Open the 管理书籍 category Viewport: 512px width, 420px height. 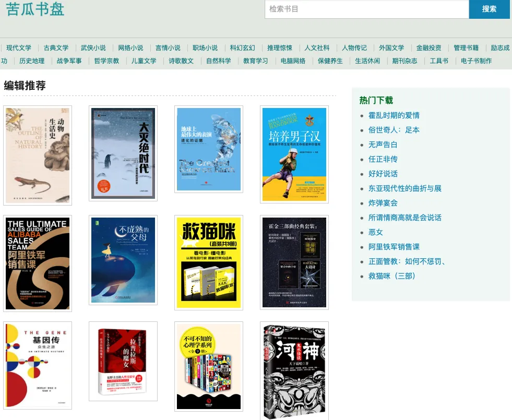coord(466,48)
